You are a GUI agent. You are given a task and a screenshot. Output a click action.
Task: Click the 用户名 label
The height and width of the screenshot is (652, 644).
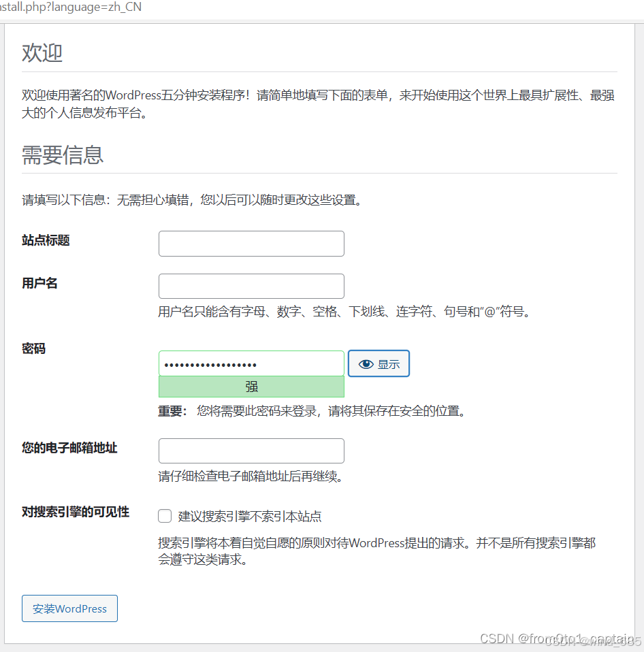click(x=39, y=283)
